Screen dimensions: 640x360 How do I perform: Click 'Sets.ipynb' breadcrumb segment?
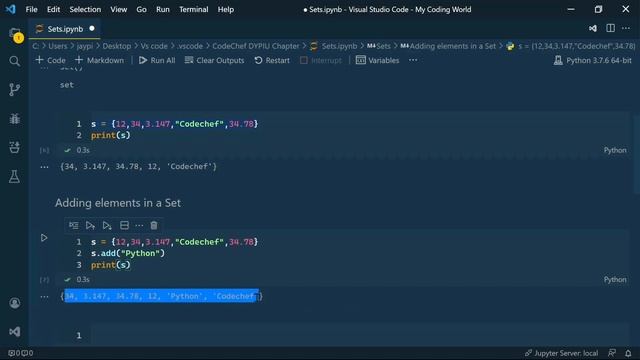(x=334, y=46)
